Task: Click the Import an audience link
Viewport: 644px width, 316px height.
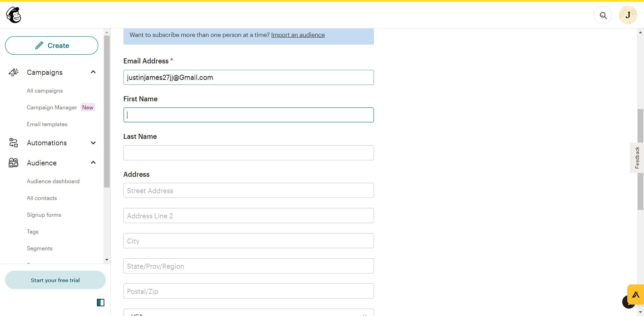Action: point(298,35)
